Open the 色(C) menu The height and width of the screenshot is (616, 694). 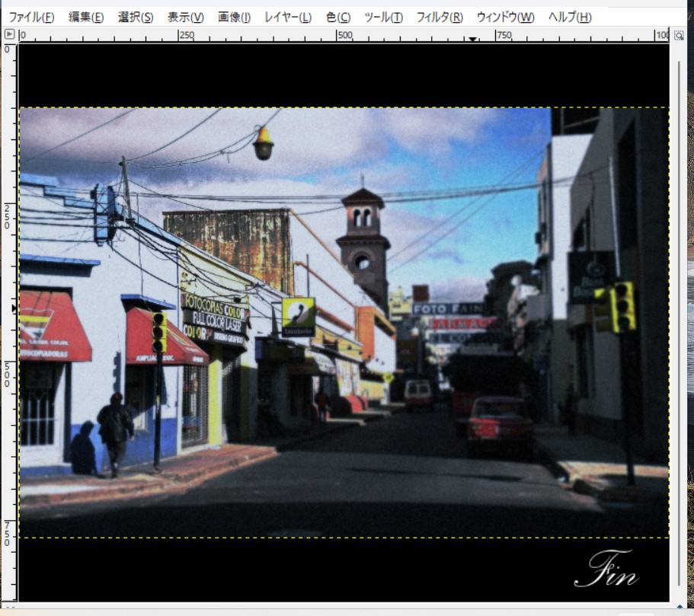pyautogui.click(x=338, y=18)
